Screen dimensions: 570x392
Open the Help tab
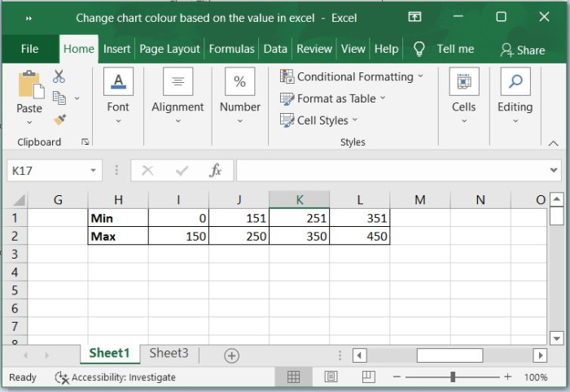[387, 49]
